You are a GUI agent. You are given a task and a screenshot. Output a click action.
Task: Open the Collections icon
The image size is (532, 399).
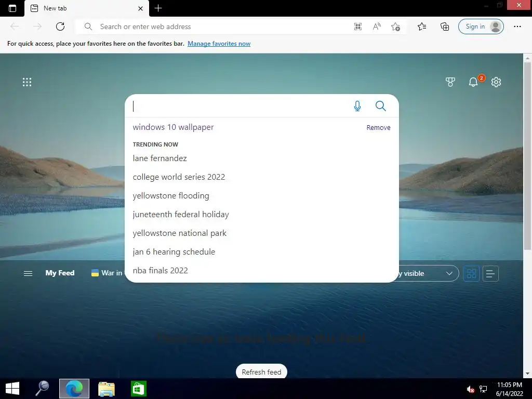pos(445,26)
